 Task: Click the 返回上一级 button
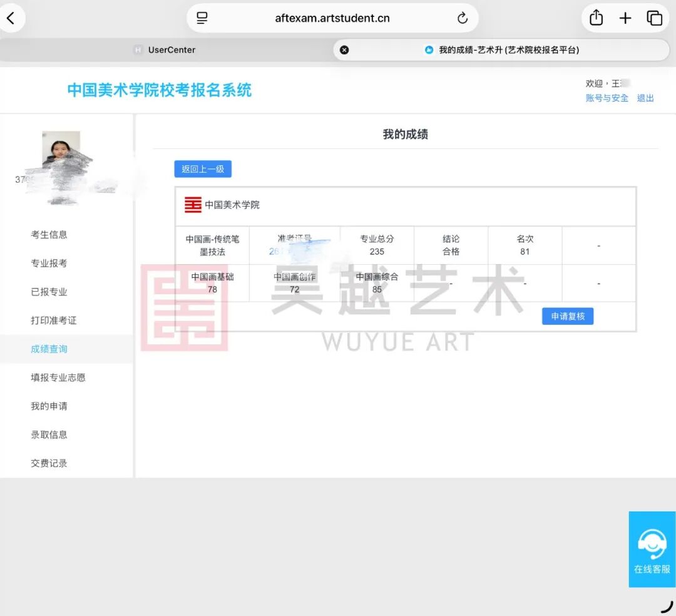[202, 168]
